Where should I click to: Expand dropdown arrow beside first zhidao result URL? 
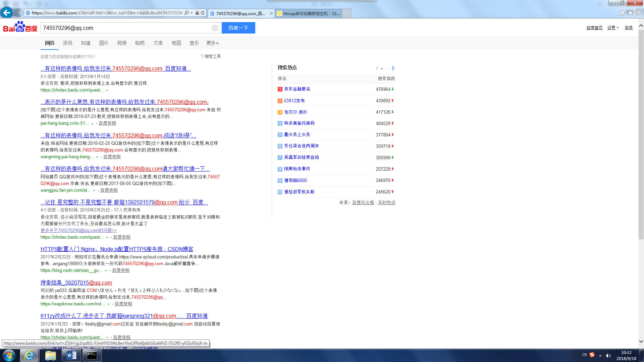coord(107,90)
